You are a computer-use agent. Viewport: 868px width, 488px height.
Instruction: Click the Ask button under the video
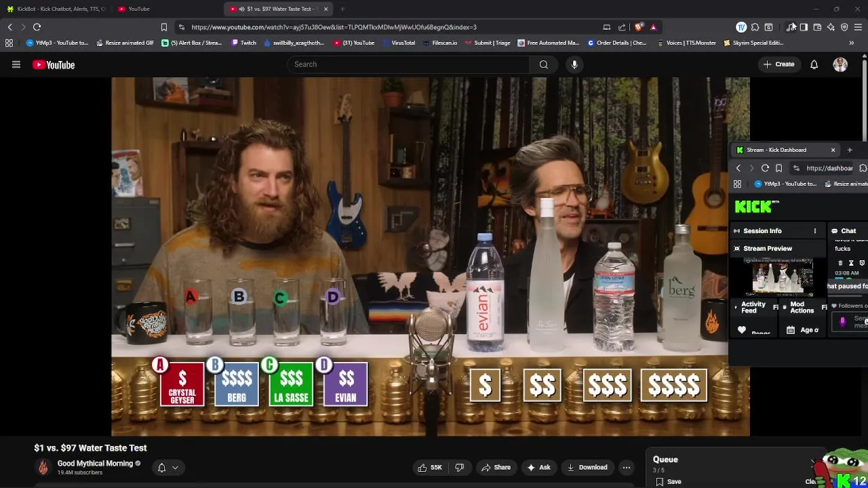(538, 467)
